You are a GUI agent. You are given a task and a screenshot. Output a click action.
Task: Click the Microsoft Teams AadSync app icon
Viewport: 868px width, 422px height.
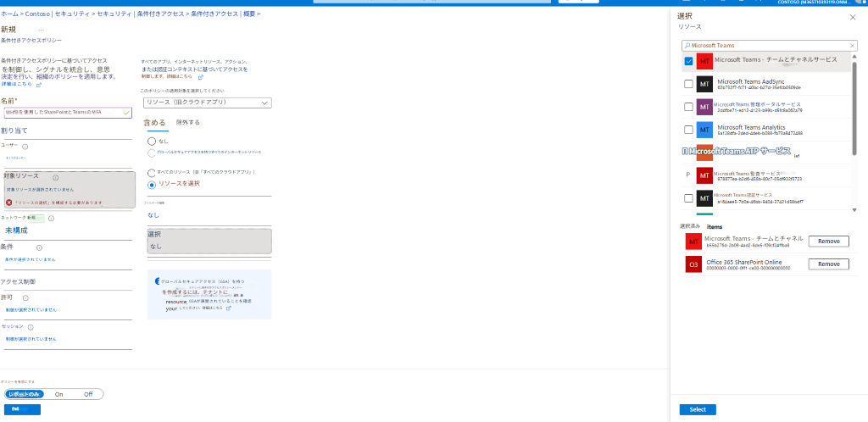coord(704,84)
